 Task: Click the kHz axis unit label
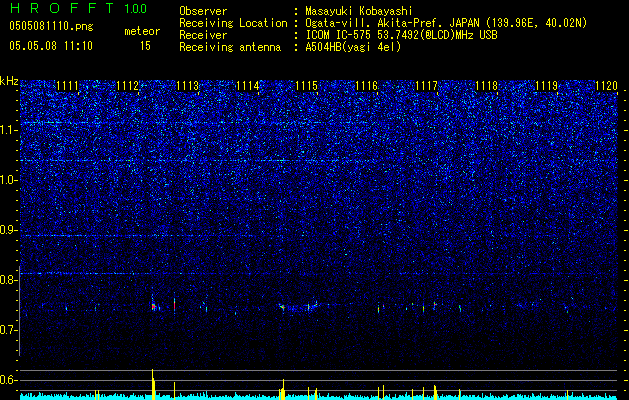[x=9, y=81]
